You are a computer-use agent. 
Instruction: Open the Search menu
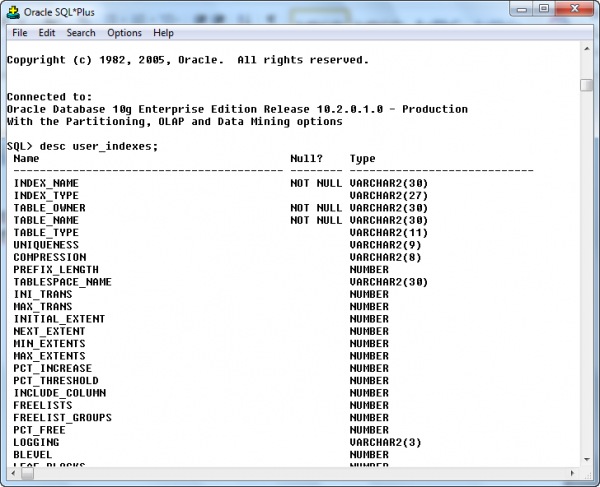point(81,33)
